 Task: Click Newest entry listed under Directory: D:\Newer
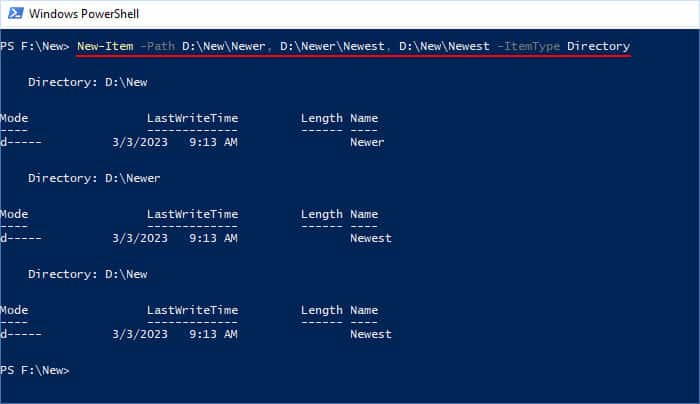[x=371, y=238]
